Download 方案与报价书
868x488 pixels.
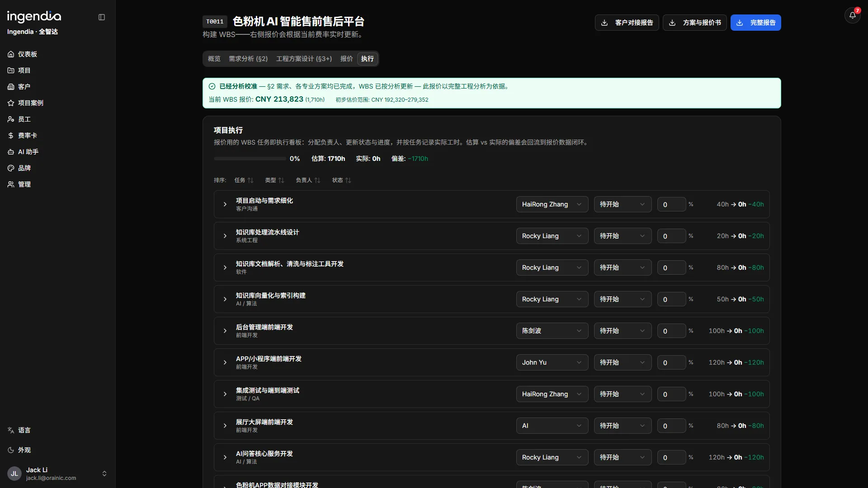pyautogui.click(x=694, y=23)
